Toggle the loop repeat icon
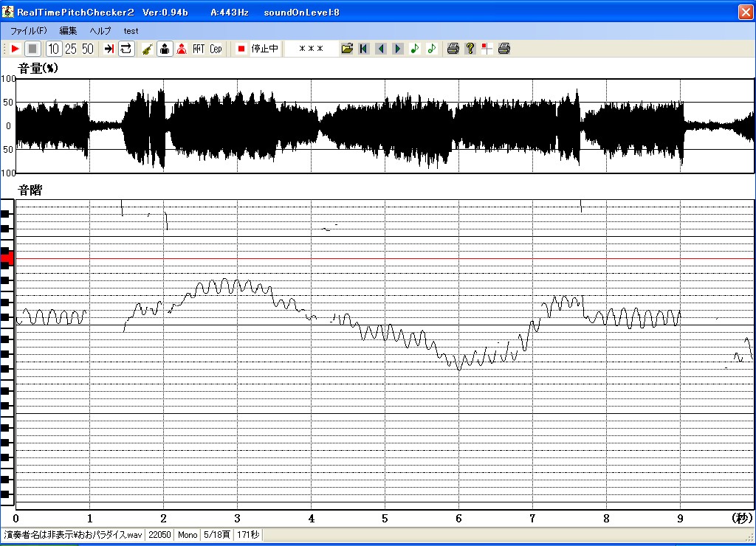The height and width of the screenshot is (546, 756). (126, 49)
